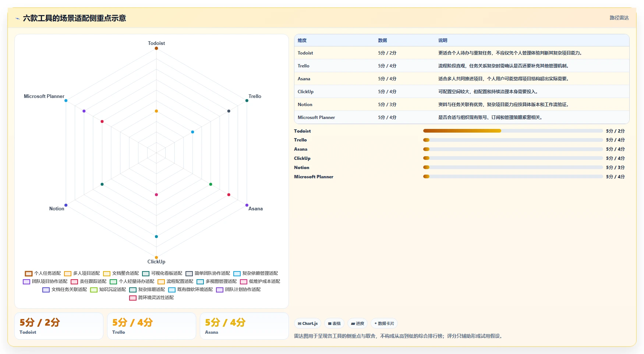Click the 路径雷达 label in the header

tap(619, 18)
